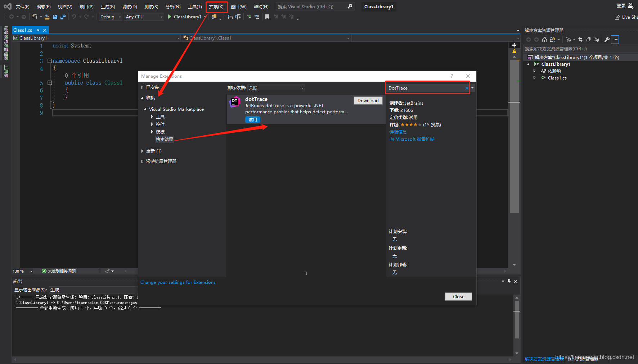Click the Save icon in the main toolbar
Screen dimensions: 638x364
click(x=55, y=17)
